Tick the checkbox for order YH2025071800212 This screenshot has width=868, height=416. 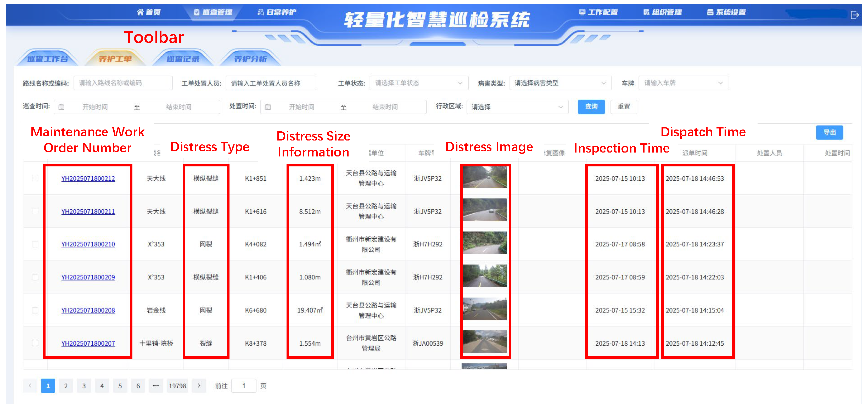(35, 178)
